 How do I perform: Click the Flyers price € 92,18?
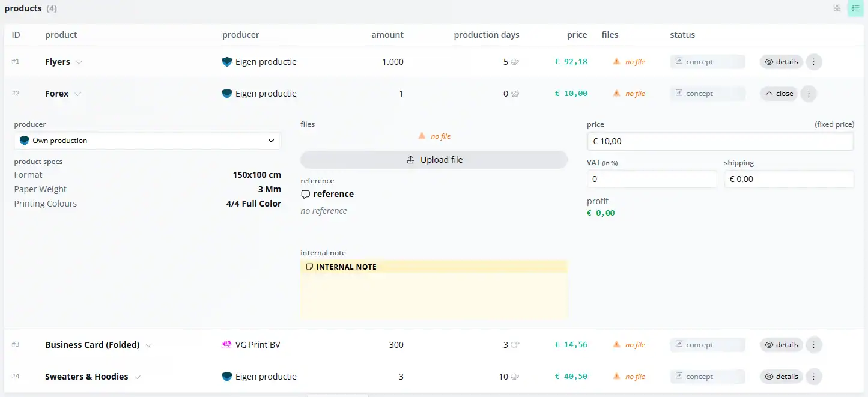click(571, 62)
